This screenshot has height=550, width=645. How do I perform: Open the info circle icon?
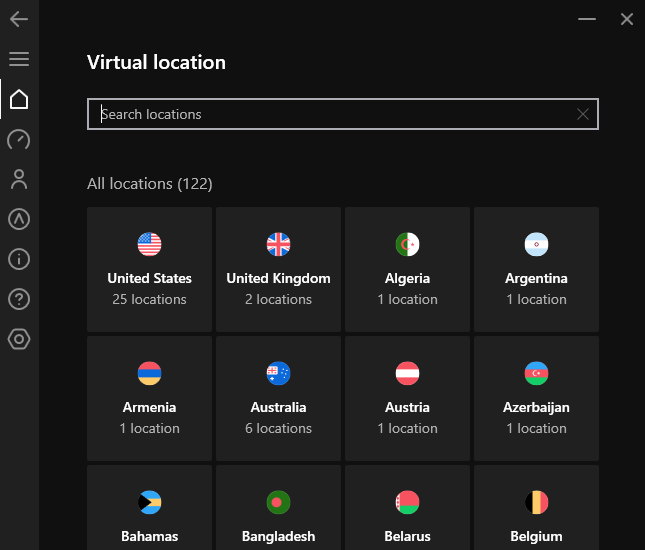19,259
